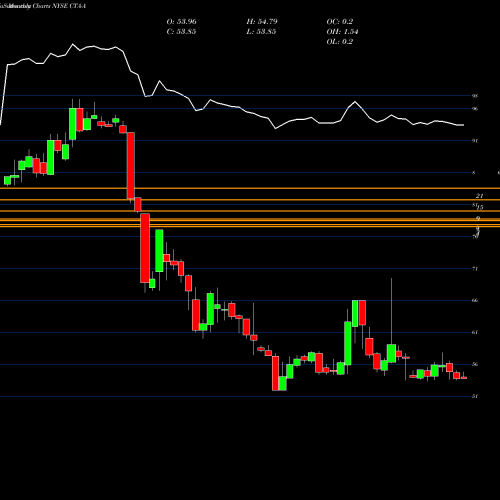
Task: Click the 91 price axis label
Action: click(x=475, y=141)
